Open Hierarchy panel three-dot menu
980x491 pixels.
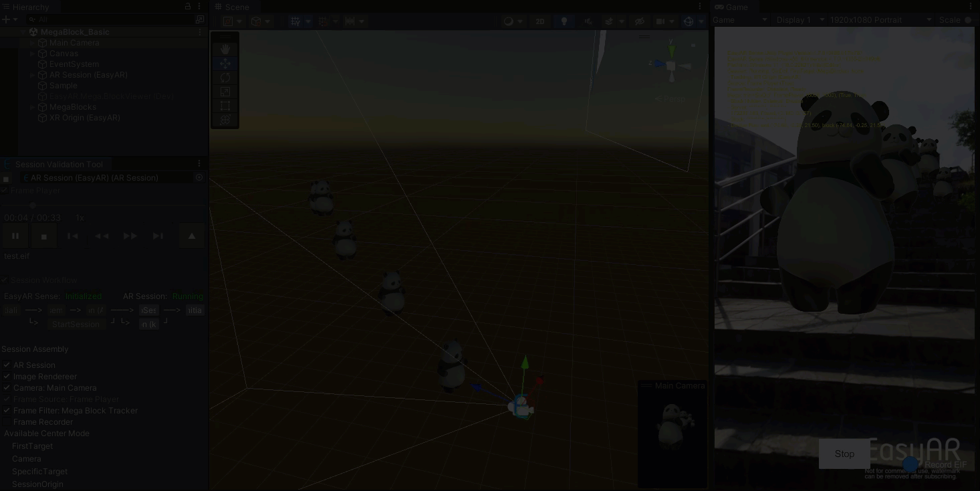(199, 7)
